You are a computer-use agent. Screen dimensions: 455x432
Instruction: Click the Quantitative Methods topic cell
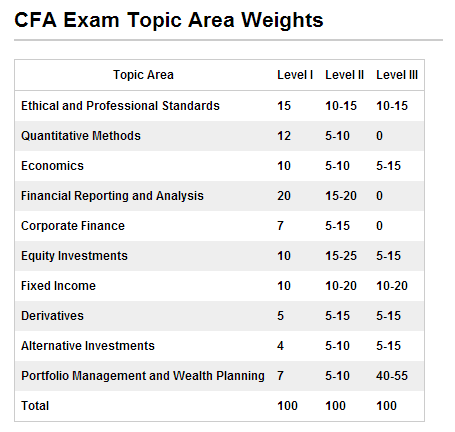(x=81, y=136)
